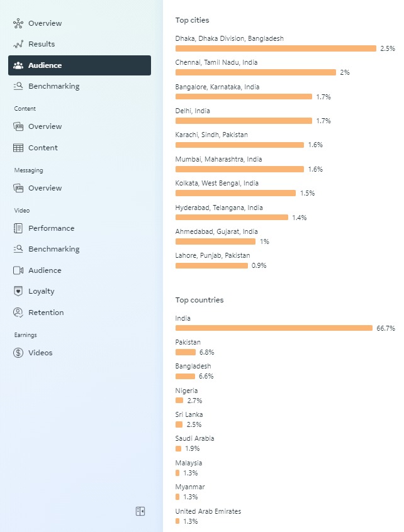Click the India 66.7% country bar

pos(274,328)
